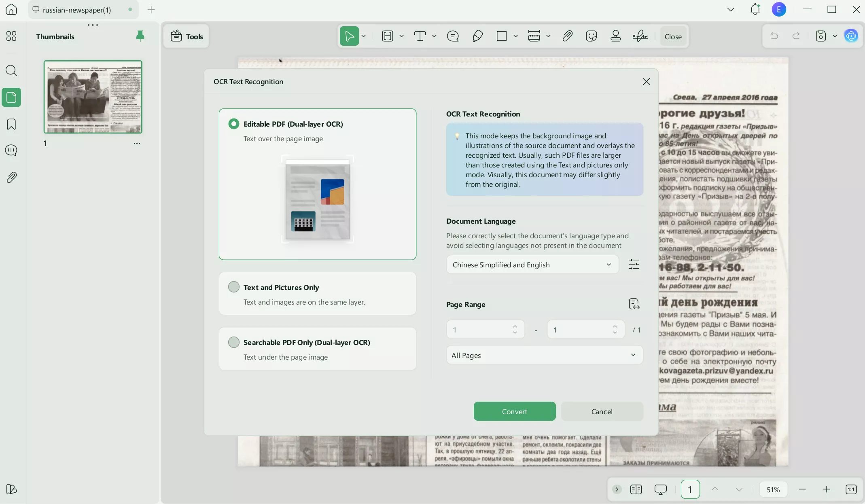Viewport: 865px width, 504px height.
Task: Switch to the russian-newspaper(1) tab
Action: tap(77, 10)
